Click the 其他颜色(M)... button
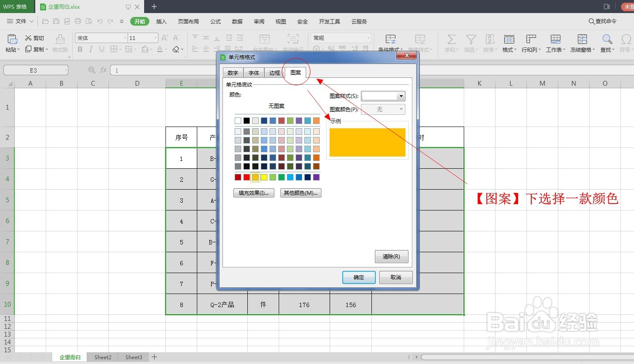Viewport: 634px width, 364px height. tap(301, 193)
